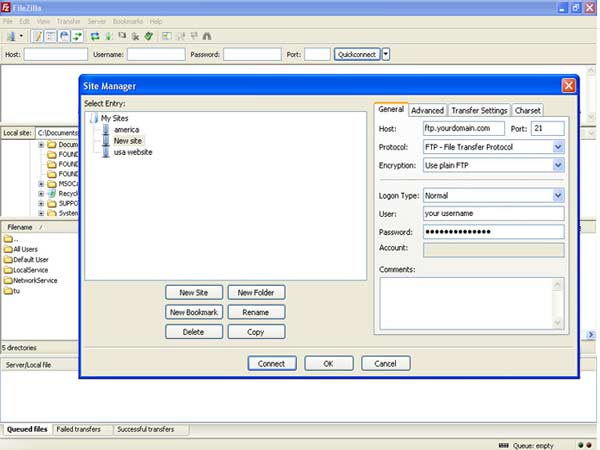The height and width of the screenshot is (450, 600).
Task: Open the Bookmarks menu
Action: click(x=128, y=21)
